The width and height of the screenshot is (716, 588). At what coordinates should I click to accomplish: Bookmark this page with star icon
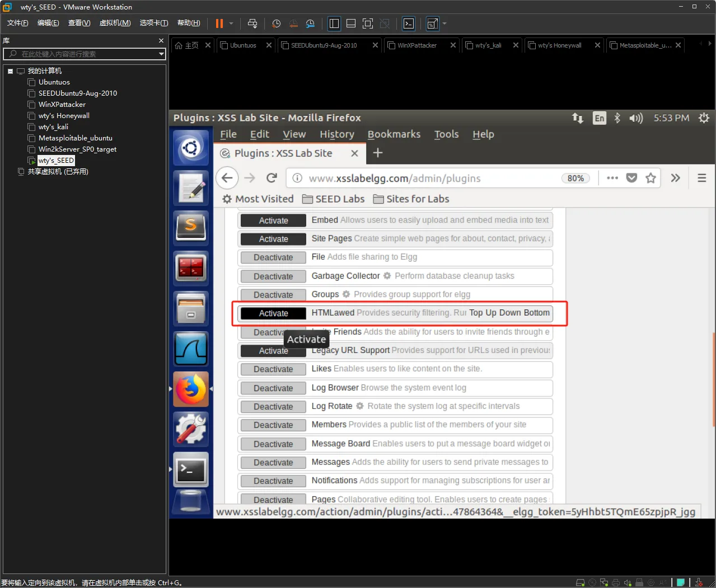pyautogui.click(x=651, y=178)
